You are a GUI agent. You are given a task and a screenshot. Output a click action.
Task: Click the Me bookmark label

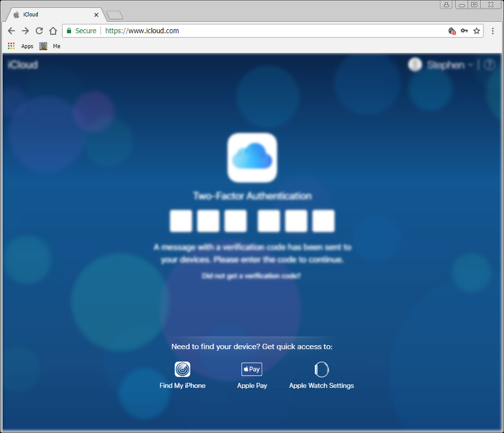(x=57, y=46)
